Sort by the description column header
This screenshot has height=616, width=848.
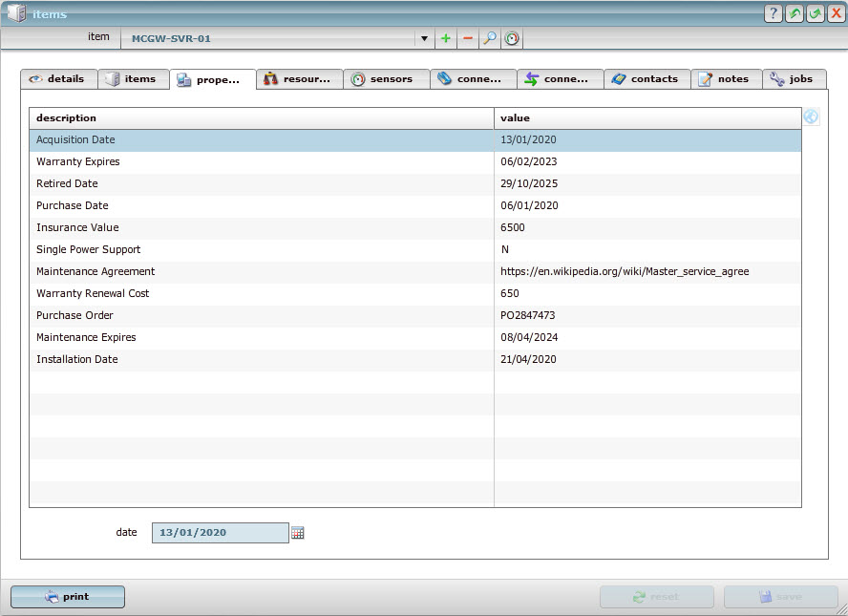[x=261, y=117]
